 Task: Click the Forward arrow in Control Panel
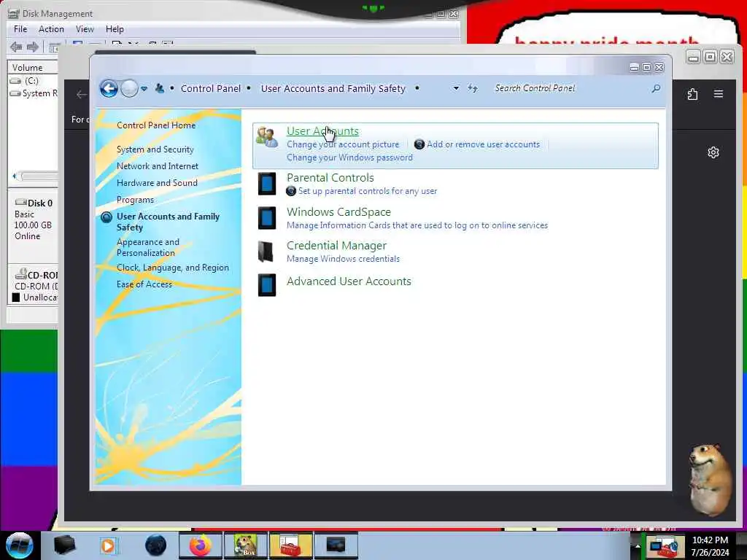click(x=129, y=88)
